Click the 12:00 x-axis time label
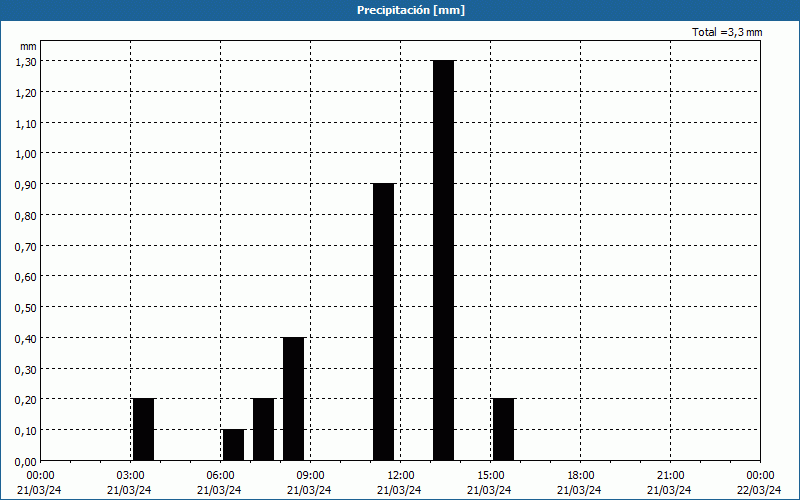This screenshot has width=800, height=500. point(401,476)
